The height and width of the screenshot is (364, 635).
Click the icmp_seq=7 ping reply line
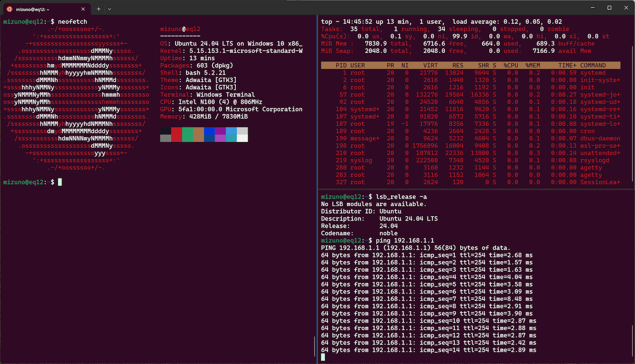tap(427, 299)
